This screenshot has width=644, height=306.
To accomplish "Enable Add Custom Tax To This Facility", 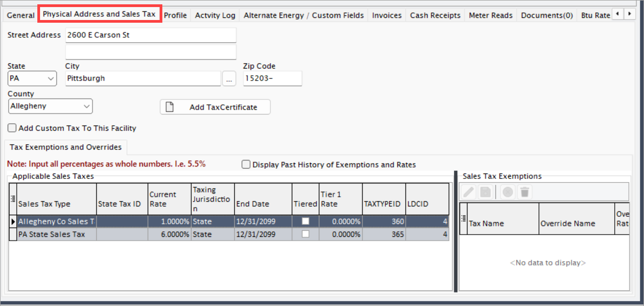I will [12, 128].
